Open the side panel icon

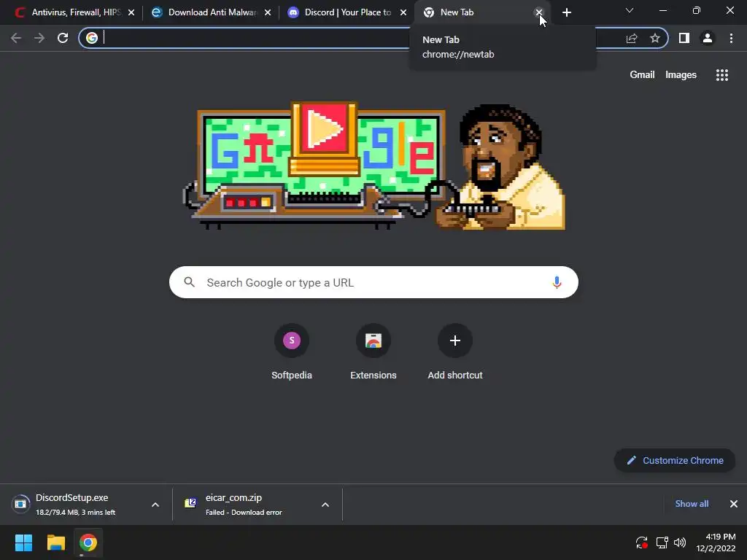click(684, 38)
